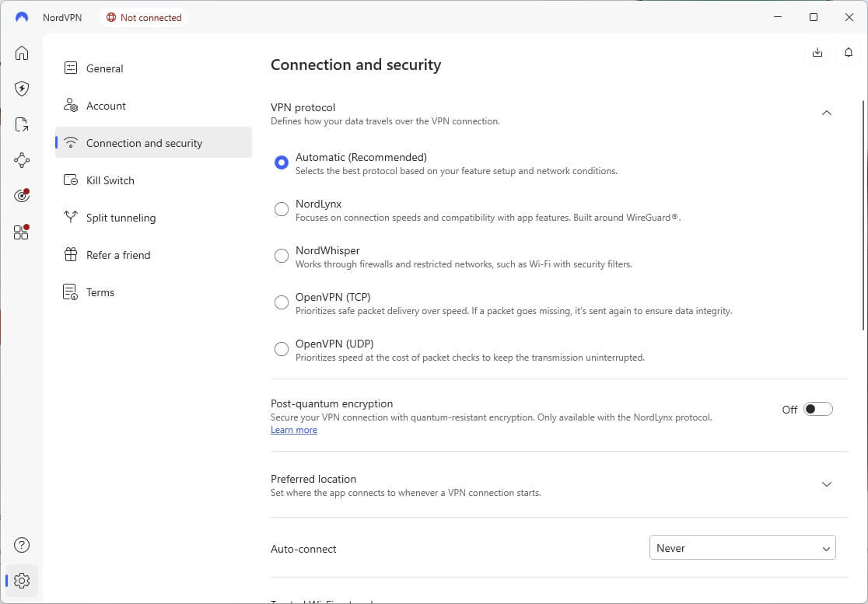Open the Dark Web Monitor target icon
The image size is (868, 604).
point(22,196)
